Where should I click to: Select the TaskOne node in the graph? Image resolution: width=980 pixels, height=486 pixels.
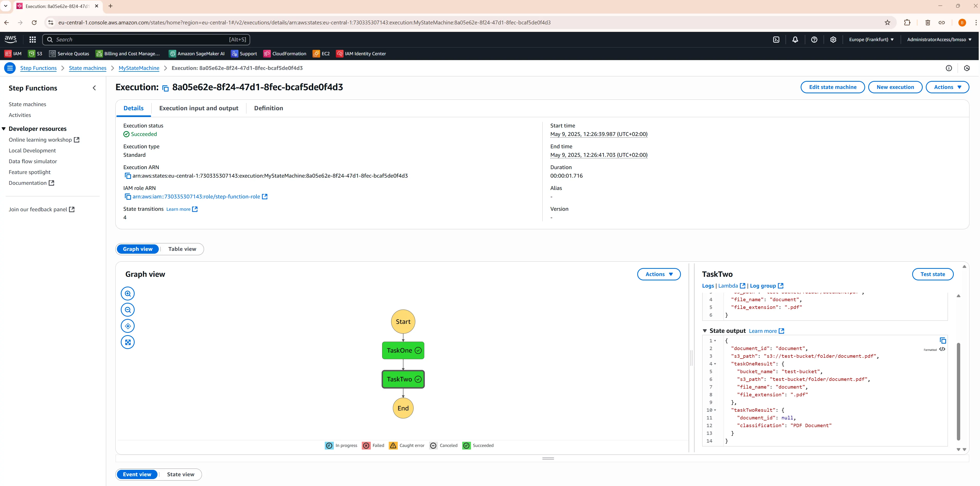403,351
